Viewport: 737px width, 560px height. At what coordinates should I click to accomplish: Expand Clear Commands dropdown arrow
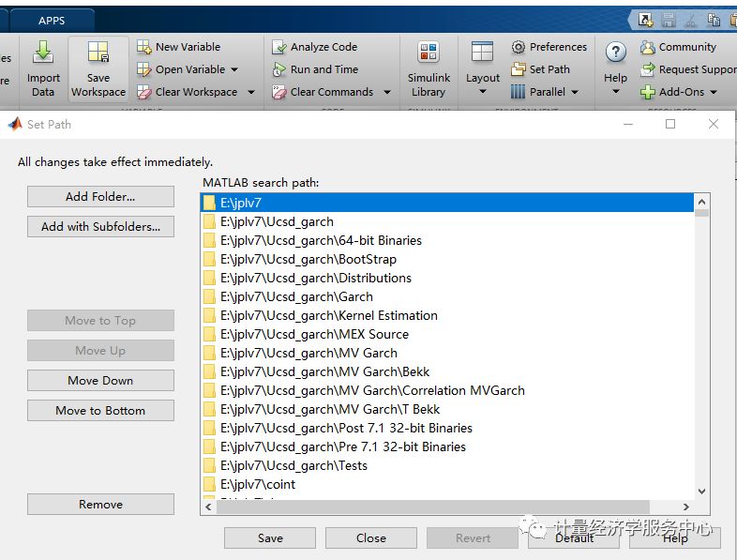pos(387,92)
